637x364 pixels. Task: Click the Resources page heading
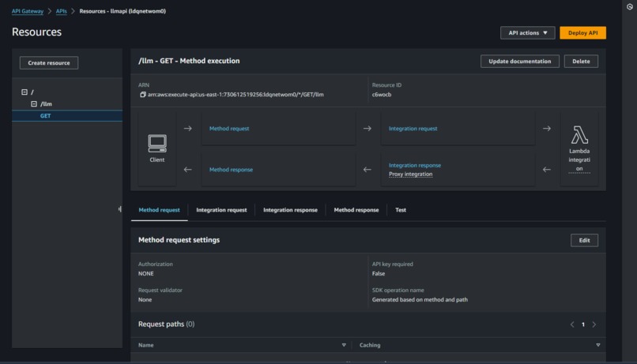pos(36,32)
